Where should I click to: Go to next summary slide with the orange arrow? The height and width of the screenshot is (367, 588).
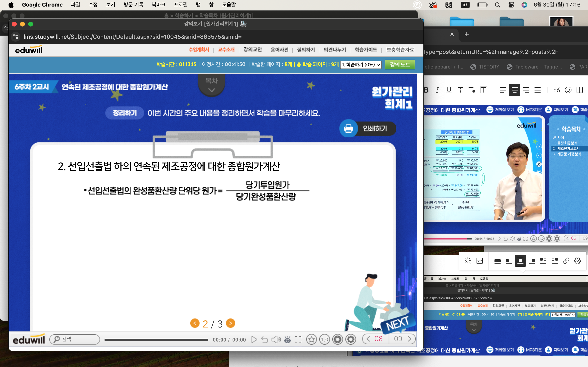[x=230, y=323]
